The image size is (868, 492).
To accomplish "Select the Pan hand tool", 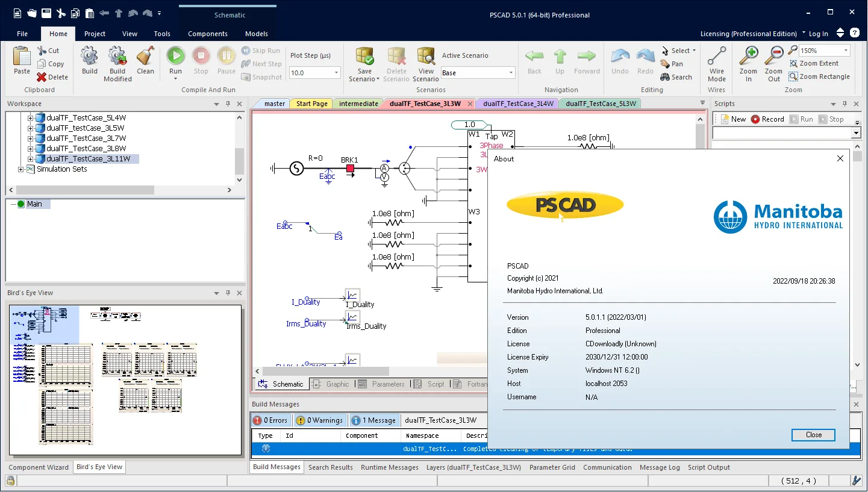I will [665, 64].
